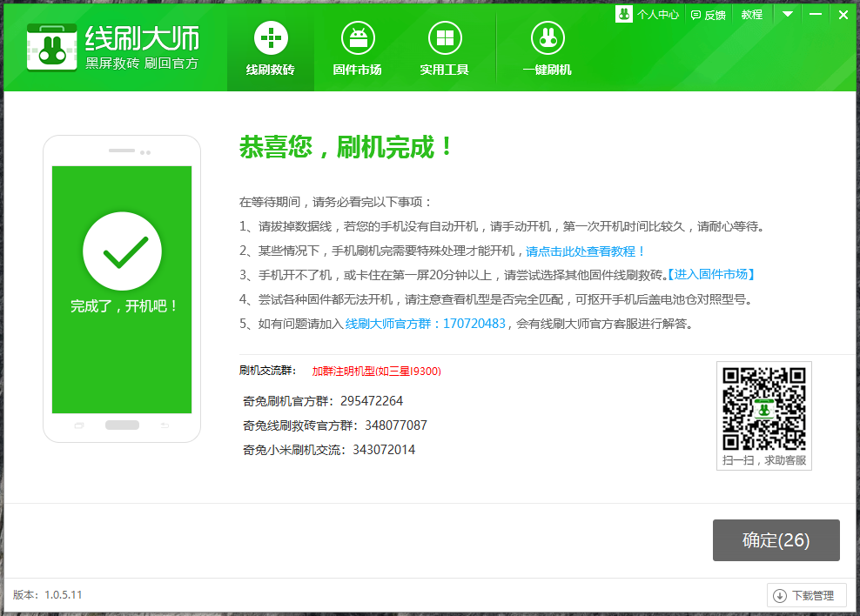Screen dimensions: 860x616
Task: Select the 线刷救砖 tab label
Action: [271, 70]
